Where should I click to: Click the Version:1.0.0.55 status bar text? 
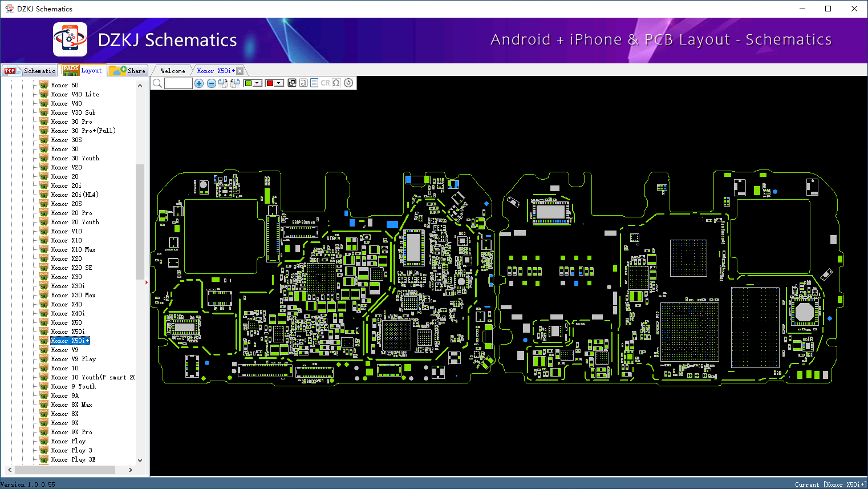coord(28,484)
